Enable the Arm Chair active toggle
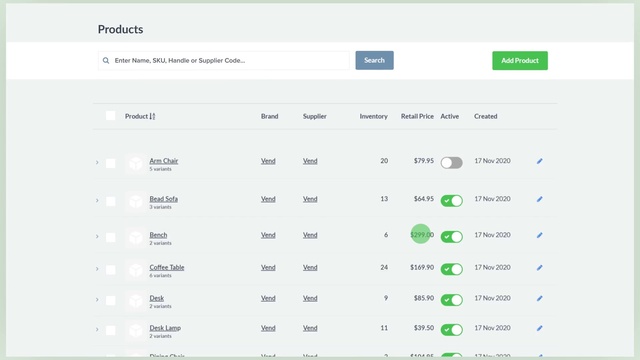Screen dimensions: 640x360 point(451,163)
